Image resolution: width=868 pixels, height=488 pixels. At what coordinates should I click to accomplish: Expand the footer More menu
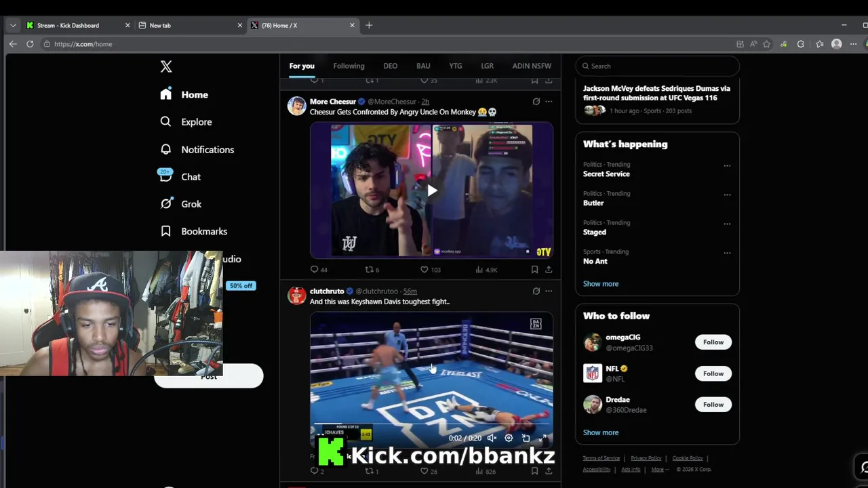(659, 470)
